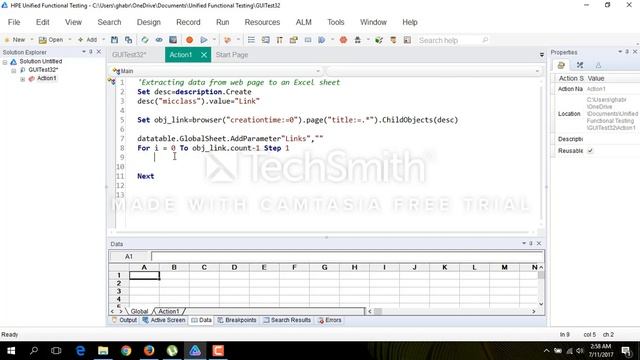Click the green checkmark toolbar icon
This screenshot has height=360, width=640.
pyautogui.click(x=379, y=40)
